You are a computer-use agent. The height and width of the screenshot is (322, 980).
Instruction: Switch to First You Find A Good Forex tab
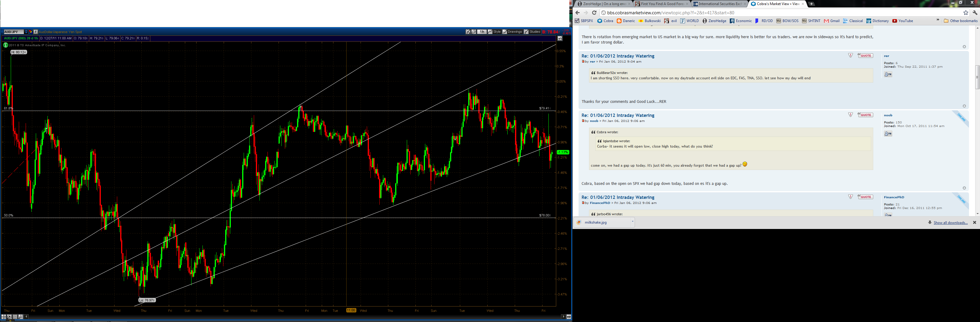point(661,4)
